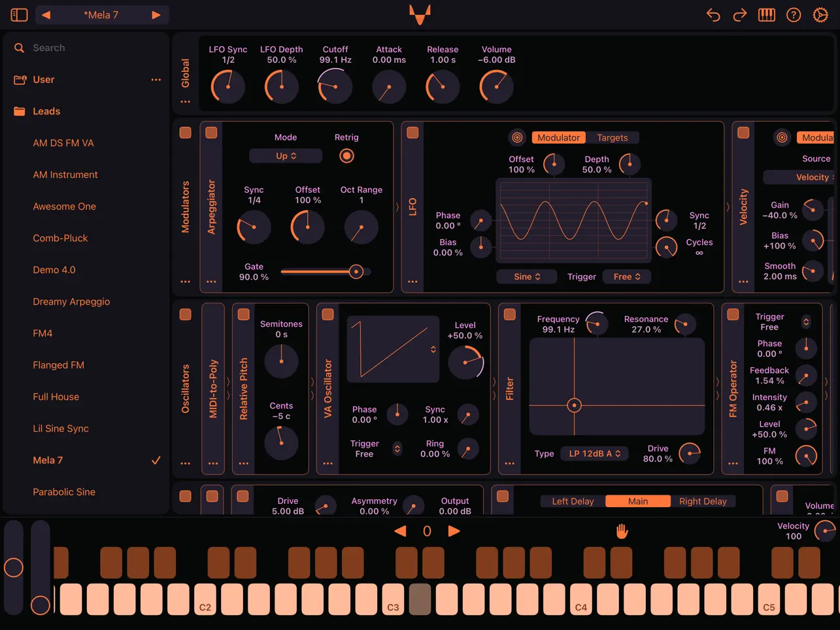Click the center app logo
This screenshot has height=630, width=840.
tap(420, 14)
